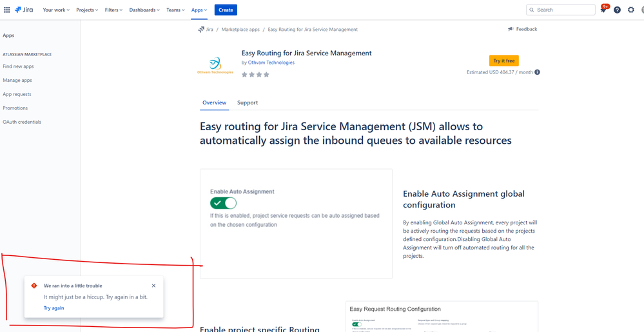Click the search magnifier icon
Viewport: 644px width, 332px height.
(532, 10)
